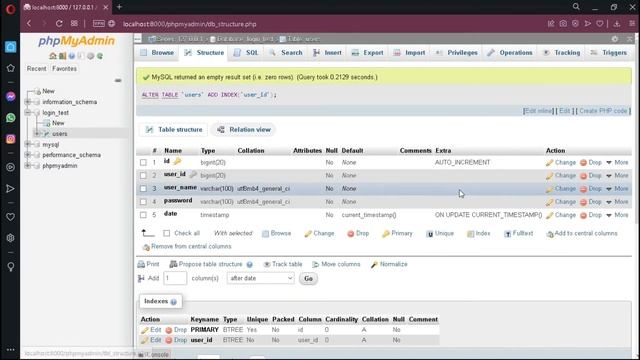Open Instagram from Opera sidebar

pyautogui.click(x=11, y=139)
